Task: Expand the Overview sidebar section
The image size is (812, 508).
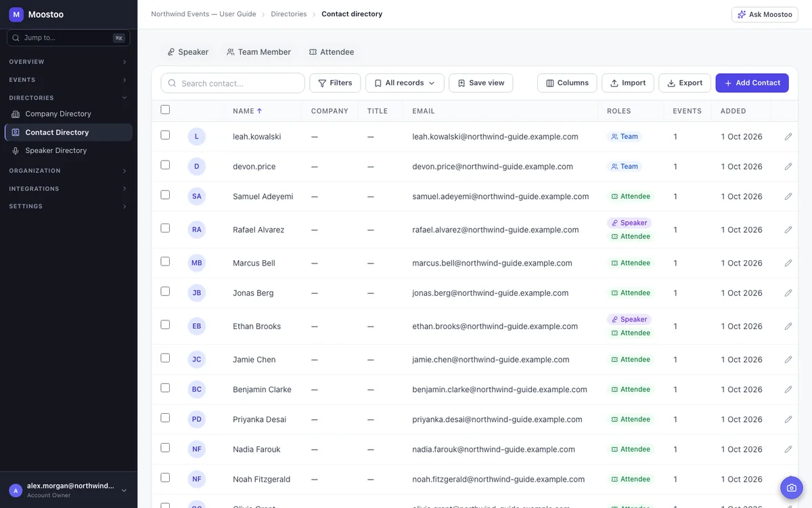Action: point(68,62)
